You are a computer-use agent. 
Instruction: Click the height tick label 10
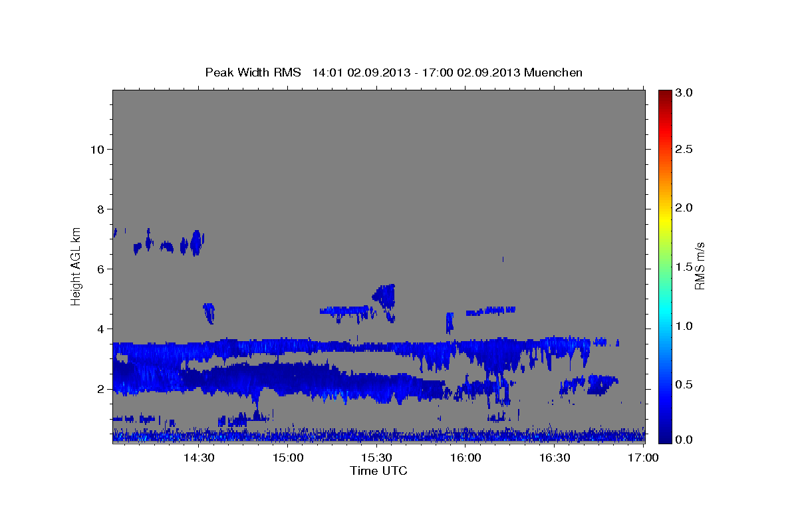click(x=96, y=149)
